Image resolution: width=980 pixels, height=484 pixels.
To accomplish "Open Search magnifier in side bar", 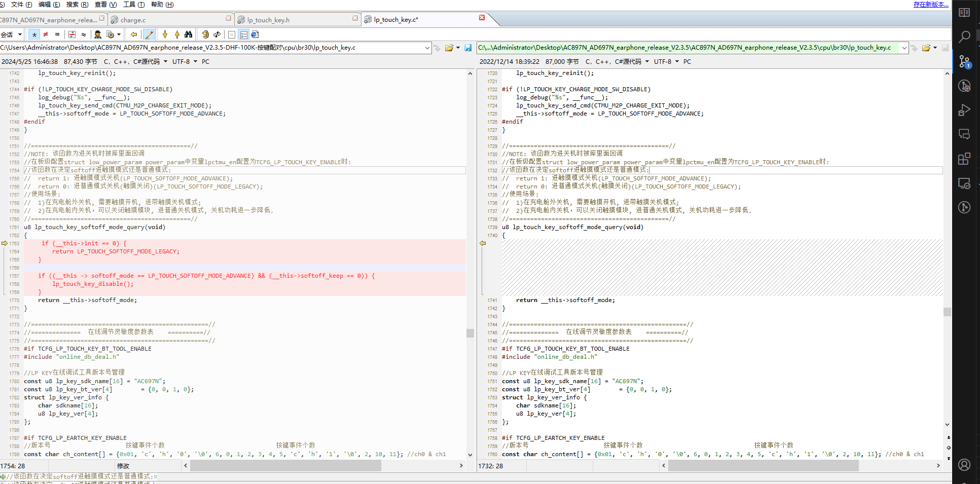I will [964, 36].
